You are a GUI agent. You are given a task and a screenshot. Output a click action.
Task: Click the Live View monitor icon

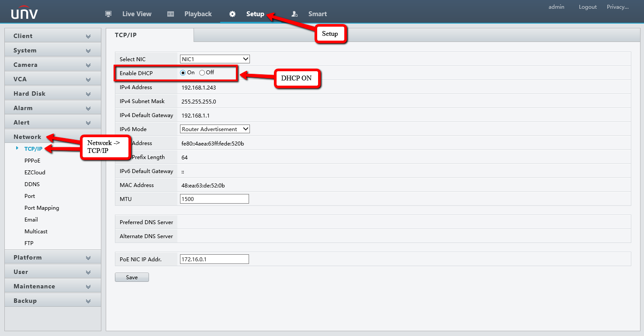[x=109, y=14]
